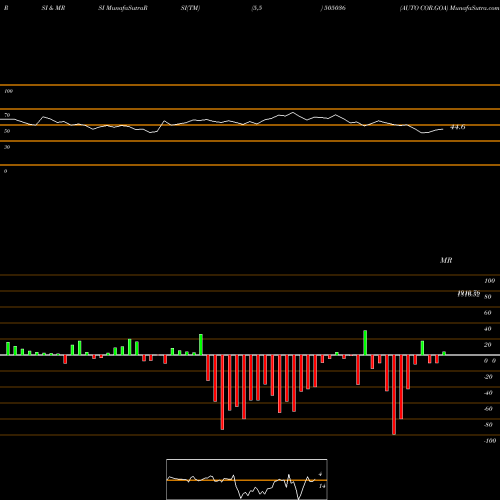
Task: Click the 30 level label on the RSI axis
Action: (7, 147)
